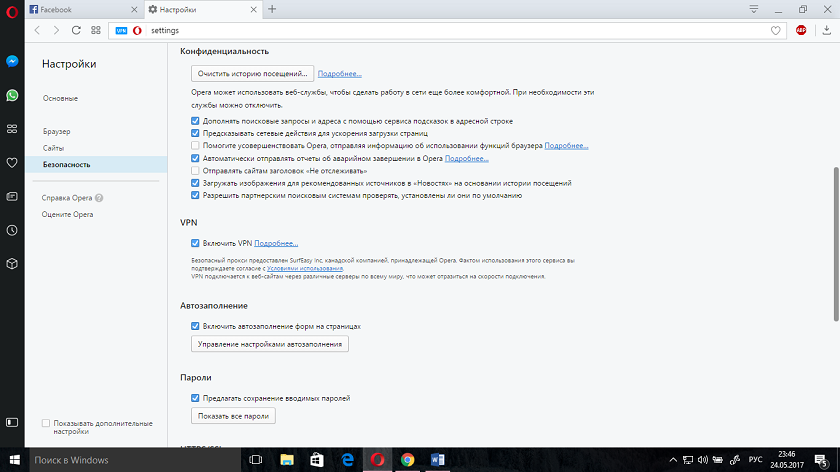Screen dimensions: 840x472
Task: Open WhatsApp from the sidebar
Action: click(x=11, y=95)
